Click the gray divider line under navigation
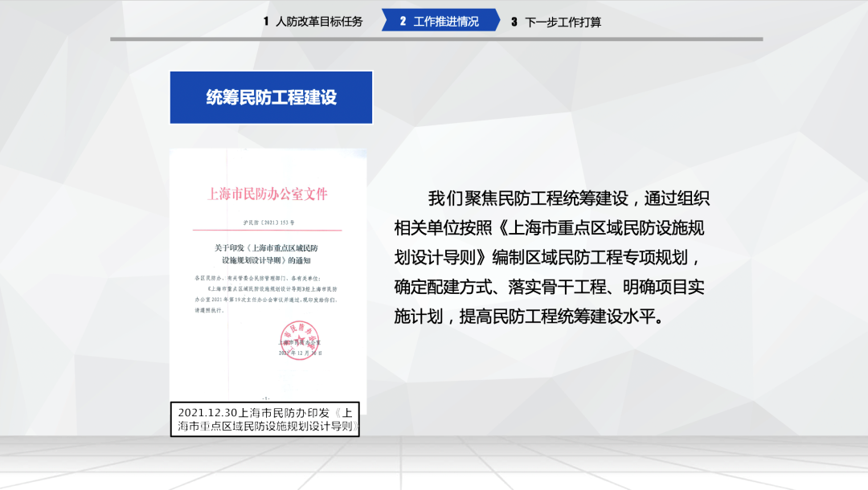 tap(436, 39)
